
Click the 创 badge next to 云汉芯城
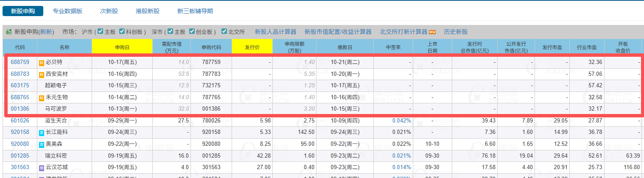(x=42, y=167)
